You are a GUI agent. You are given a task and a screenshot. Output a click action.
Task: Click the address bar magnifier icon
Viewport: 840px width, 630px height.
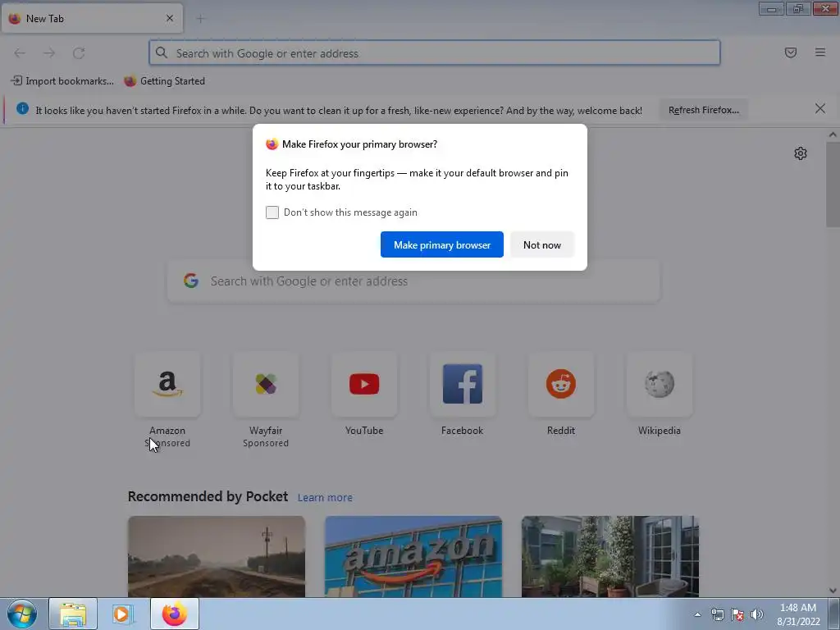(162, 52)
